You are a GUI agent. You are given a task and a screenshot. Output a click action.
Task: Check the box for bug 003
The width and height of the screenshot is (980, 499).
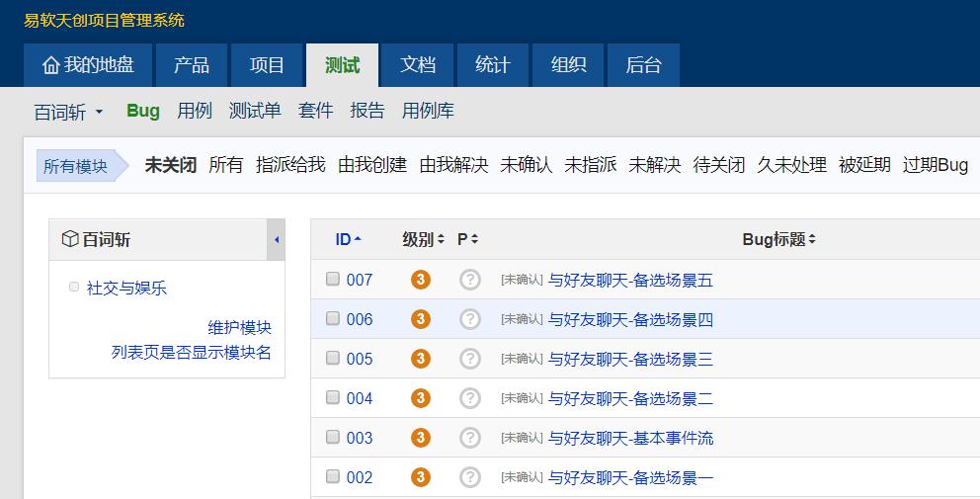click(333, 437)
